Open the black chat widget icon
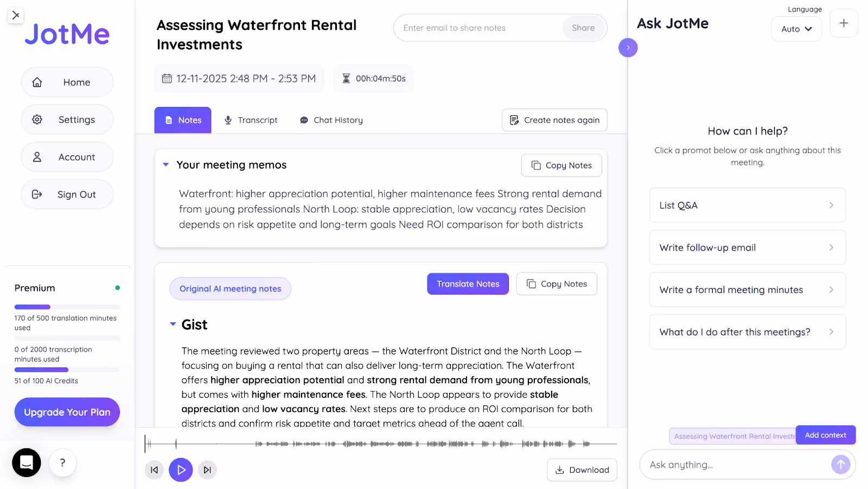The height and width of the screenshot is (489, 868). [27, 462]
